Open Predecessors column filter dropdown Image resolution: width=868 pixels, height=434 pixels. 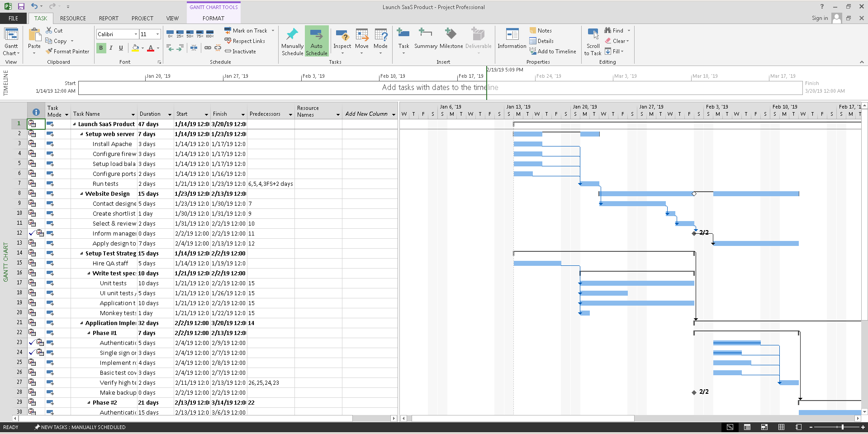[x=290, y=114]
